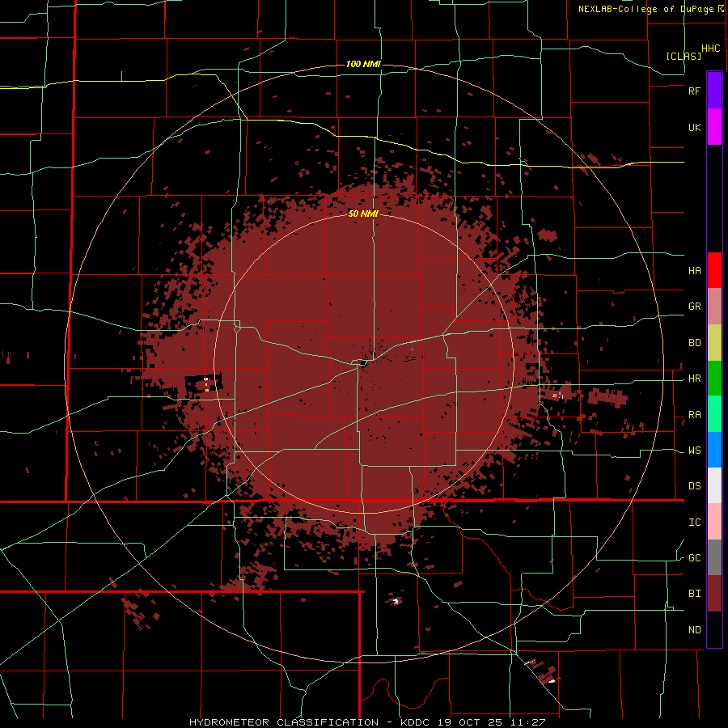Click the HA legend label
The height and width of the screenshot is (728, 728).
point(695,271)
